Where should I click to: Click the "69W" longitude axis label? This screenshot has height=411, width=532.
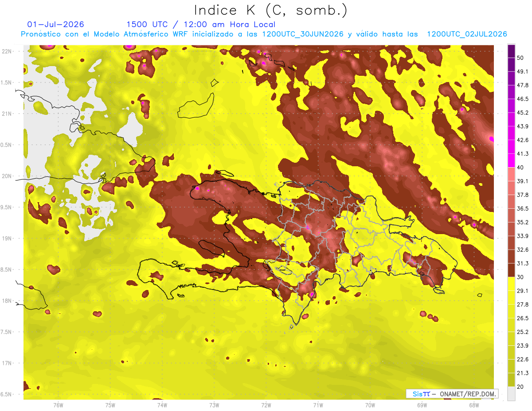(422, 405)
